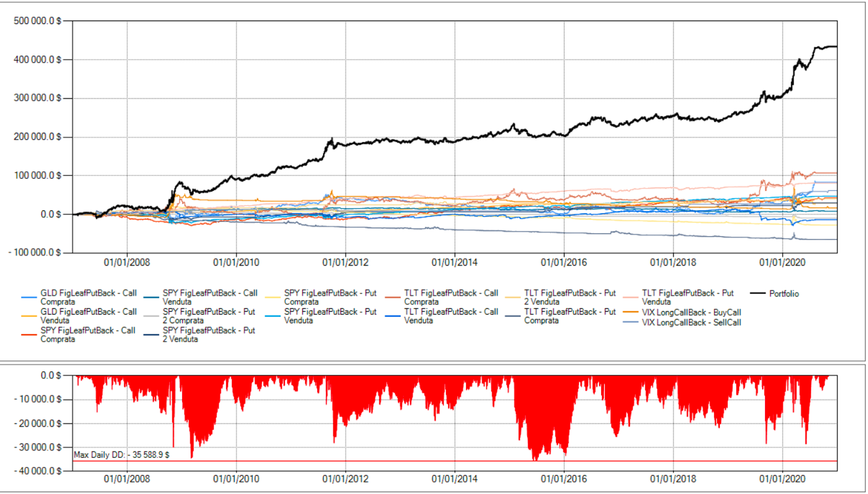868x494 pixels.
Task: Click the '400 000.0 $' axis value
Action: point(37,60)
